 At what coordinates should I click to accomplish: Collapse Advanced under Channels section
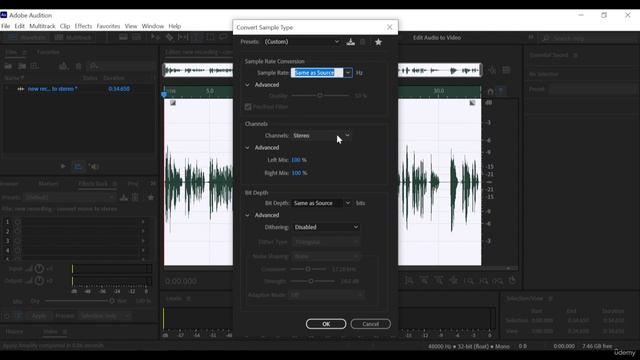247,148
